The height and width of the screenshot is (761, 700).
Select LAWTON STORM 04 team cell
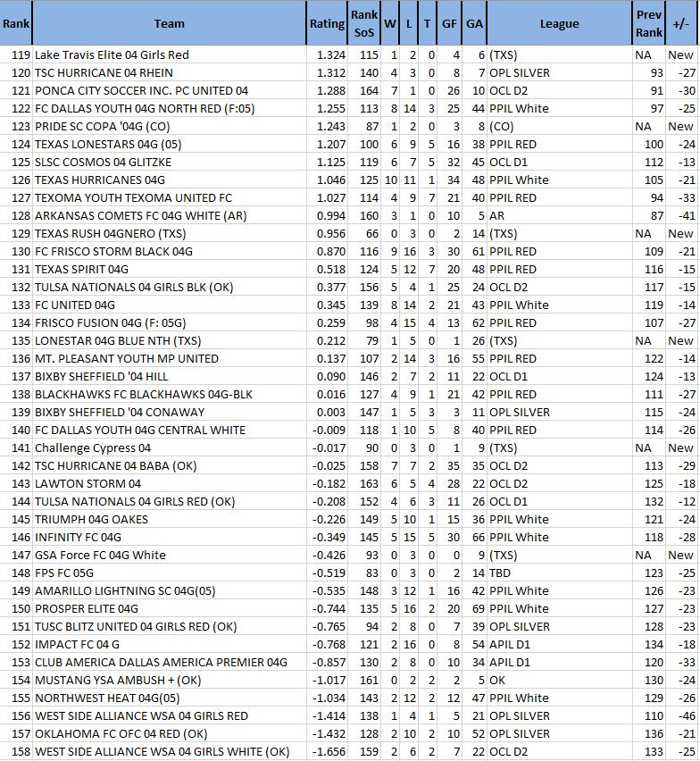pos(170,483)
